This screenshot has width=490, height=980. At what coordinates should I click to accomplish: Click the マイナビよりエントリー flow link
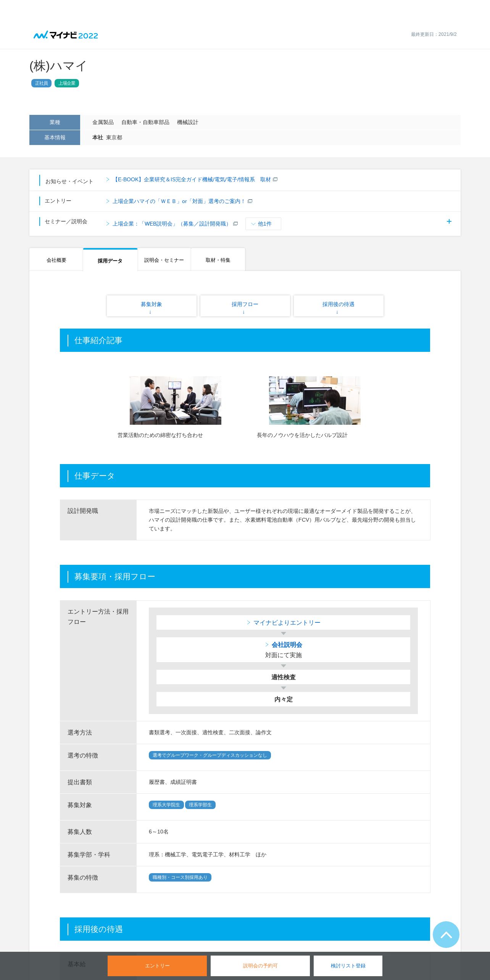coord(287,622)
